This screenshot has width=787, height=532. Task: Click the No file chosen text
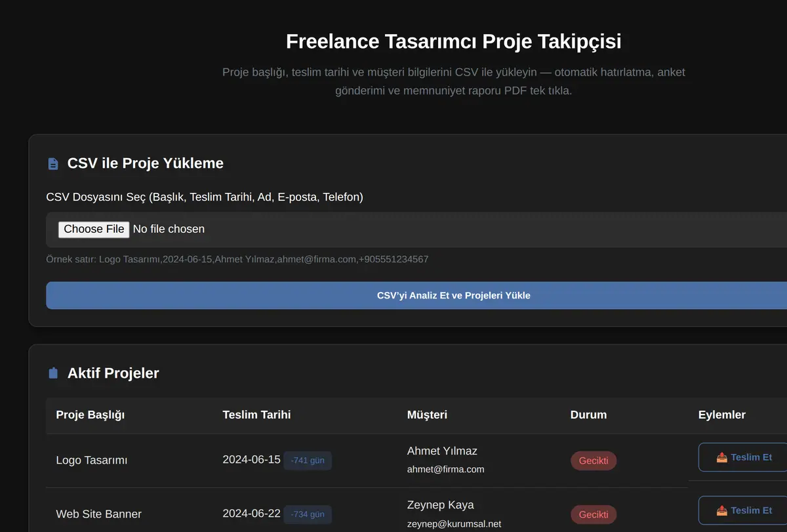[x=169, y=229]
